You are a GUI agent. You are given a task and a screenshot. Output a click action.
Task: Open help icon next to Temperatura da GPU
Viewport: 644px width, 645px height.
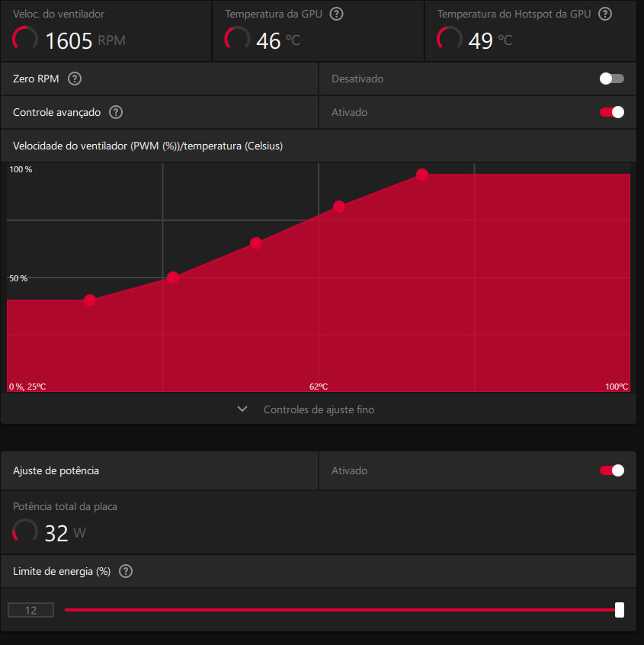336,14
